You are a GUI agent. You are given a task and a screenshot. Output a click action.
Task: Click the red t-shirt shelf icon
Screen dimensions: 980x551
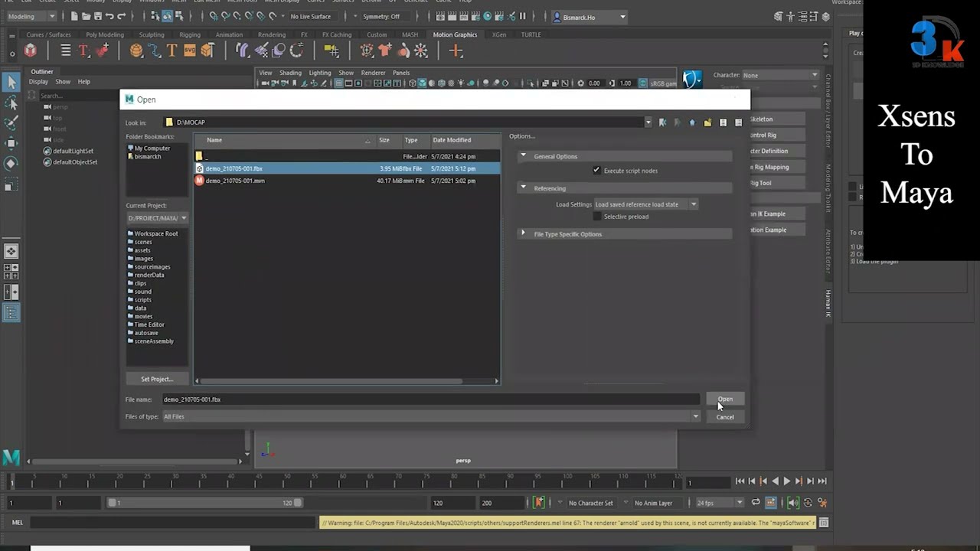point(385,51)
